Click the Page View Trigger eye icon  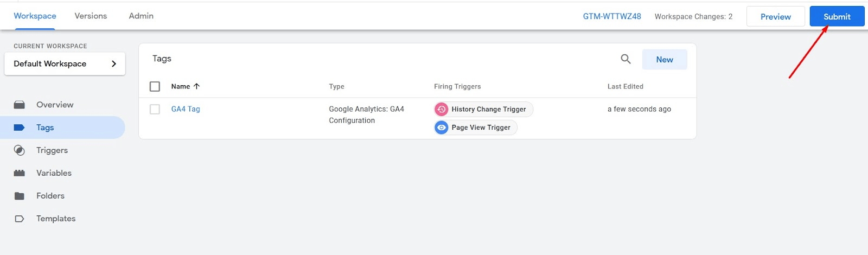(x=442, y=127)
